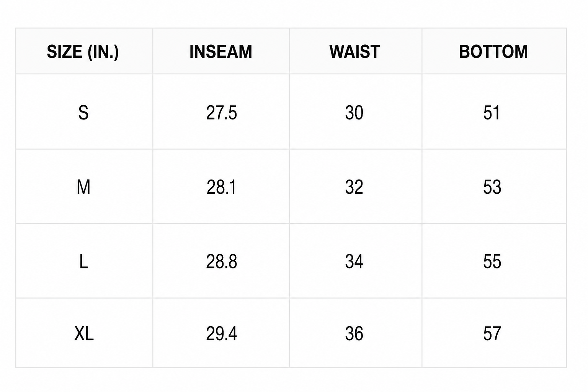Click waist value 36
588x392 pixels.
pos(354,334)
